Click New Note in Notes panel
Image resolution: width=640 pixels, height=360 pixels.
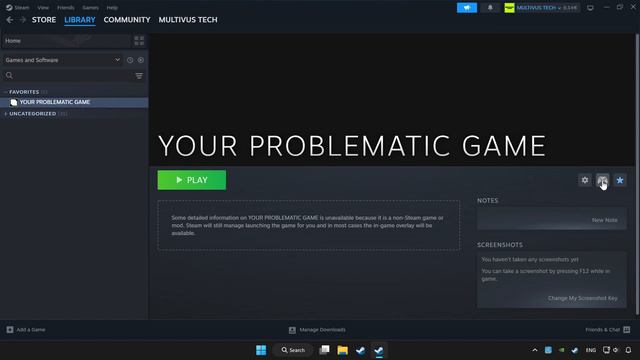[604, 220]
